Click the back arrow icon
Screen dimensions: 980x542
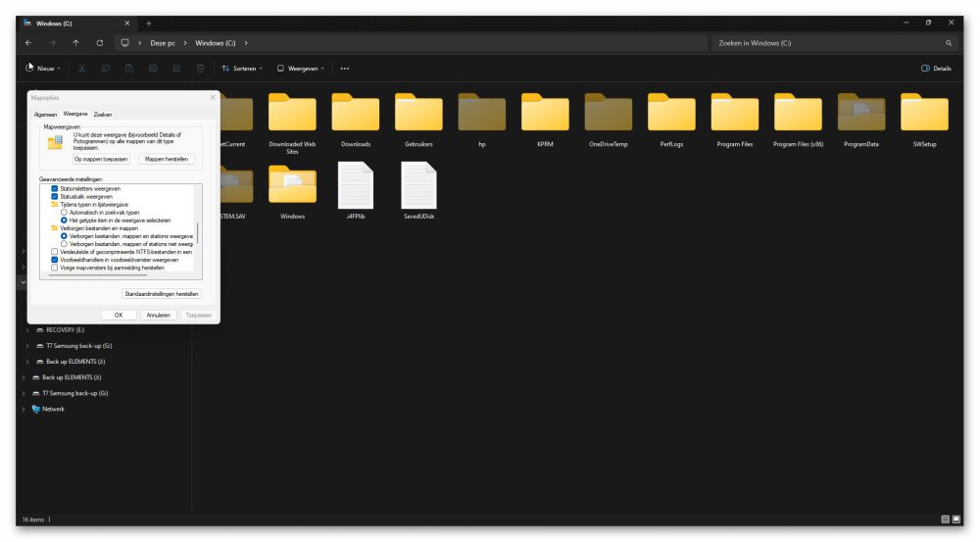pos(28,43)
